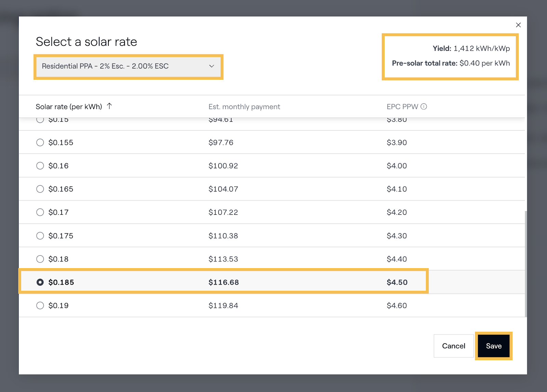Cancel the solar rate selection
The image size is (547, 392).
coord(453,346)
